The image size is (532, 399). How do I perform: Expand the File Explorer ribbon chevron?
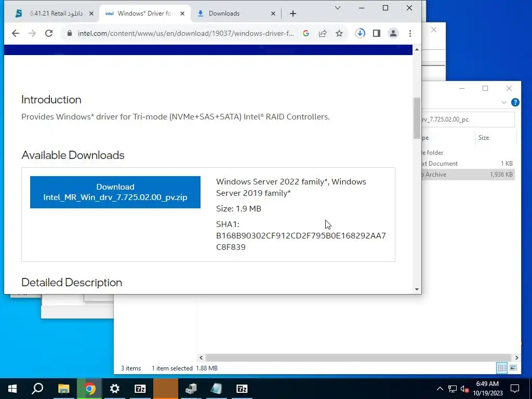(504, 102)
